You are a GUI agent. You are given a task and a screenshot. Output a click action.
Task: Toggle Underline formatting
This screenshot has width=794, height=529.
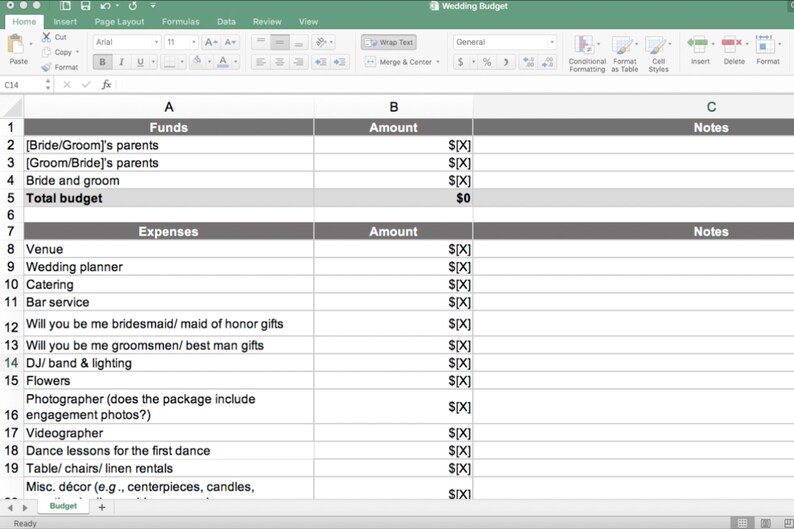(x=140, y=62)
